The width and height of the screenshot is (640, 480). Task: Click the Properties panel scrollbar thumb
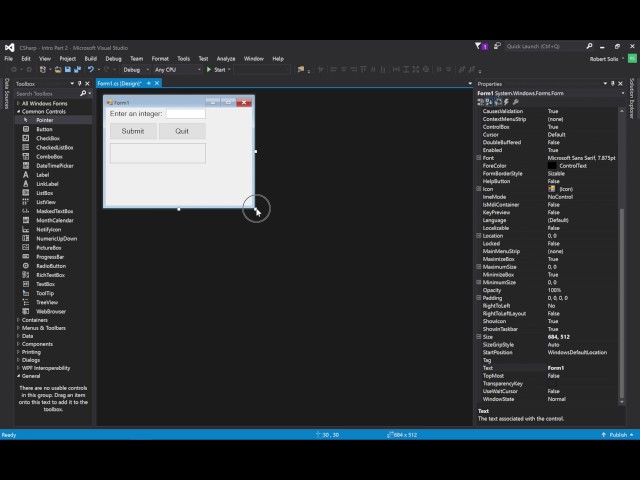click(x=622, y=303)
